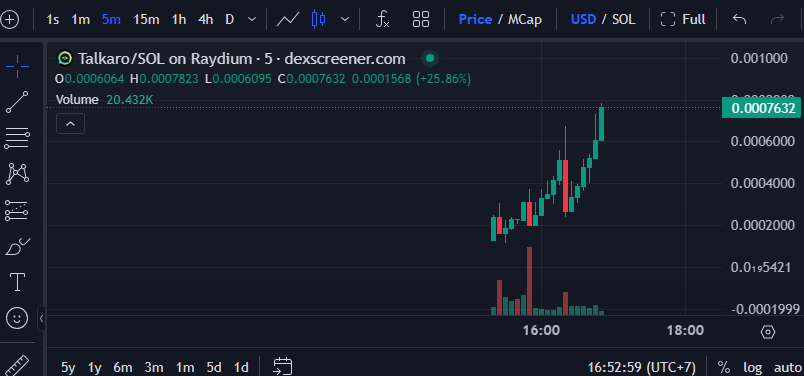This screenshot has height=376, width=804.
Task: Set range to 1y
Action: tap(94, 367)
